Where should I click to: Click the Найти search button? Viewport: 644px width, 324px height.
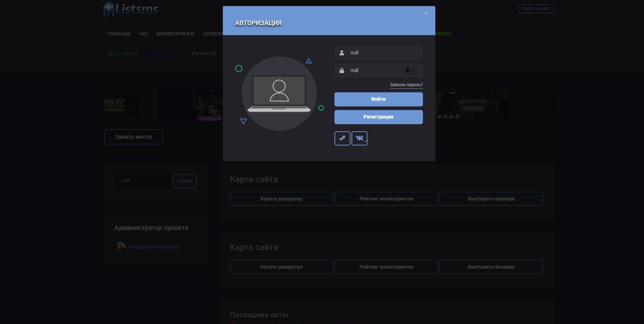click(184, 181)
